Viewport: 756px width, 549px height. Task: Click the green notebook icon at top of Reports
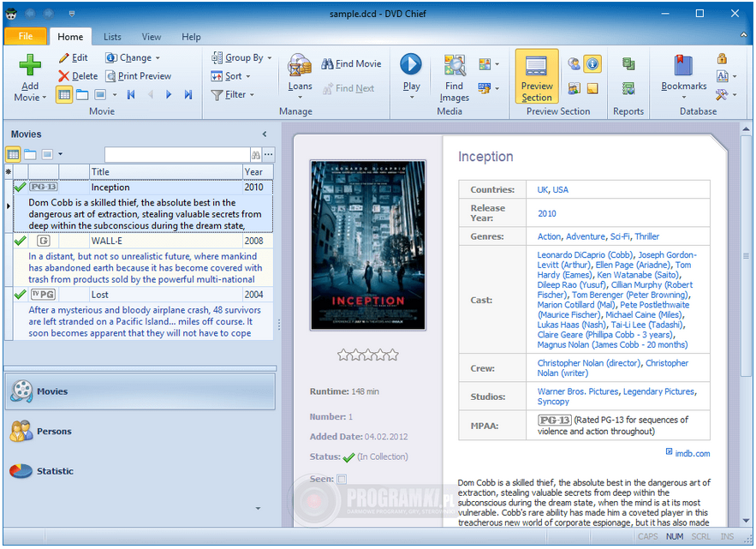click(x=628, y=63)
